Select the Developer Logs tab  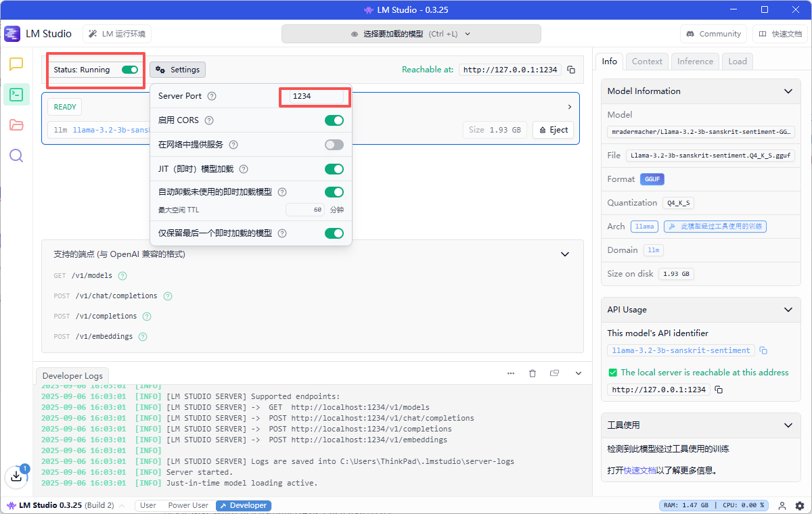72,376
